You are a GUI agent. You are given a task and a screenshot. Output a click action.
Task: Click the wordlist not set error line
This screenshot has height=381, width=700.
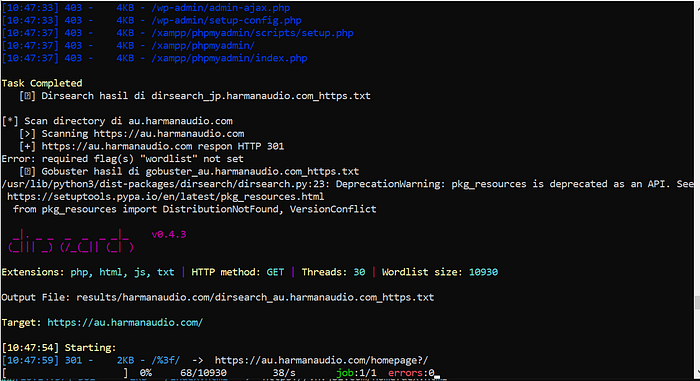123,159
